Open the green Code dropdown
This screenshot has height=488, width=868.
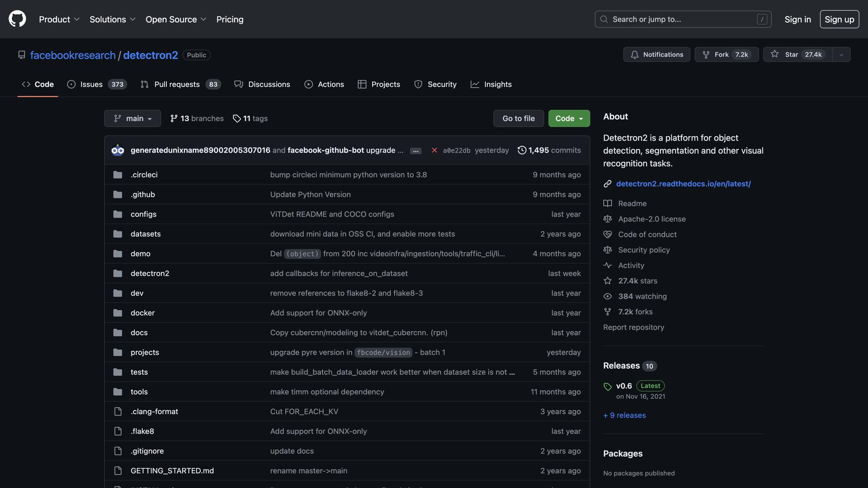(x=569, y=118)
